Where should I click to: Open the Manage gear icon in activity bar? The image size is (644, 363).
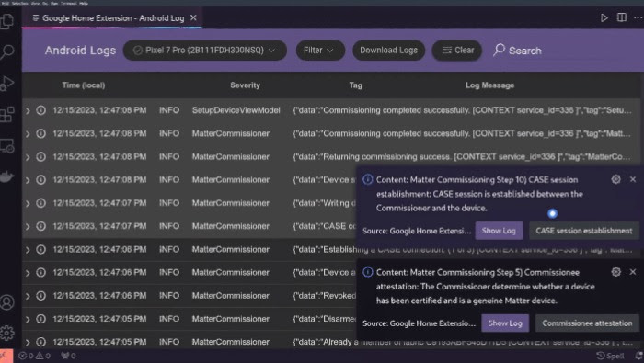coord(7,333)
